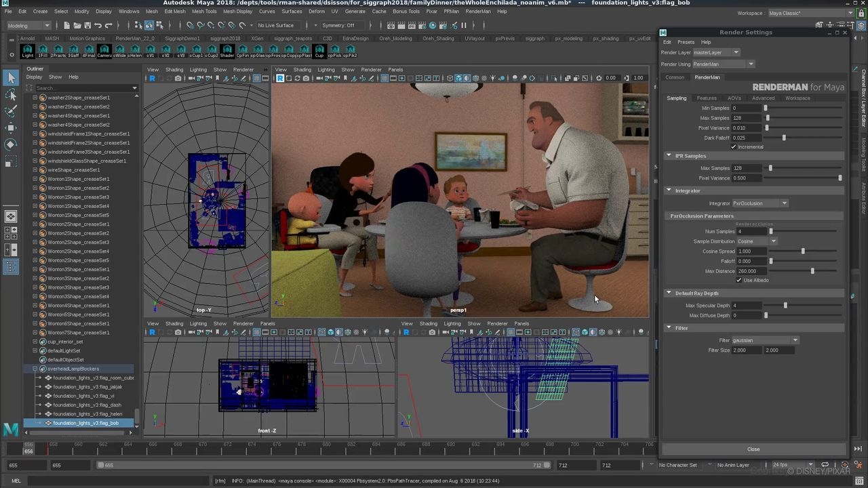Image resolution: width=868 pixels, height=488 pixels.
Task: Open the Presets menu in Render Settings
Action: (x=686, y=42)
